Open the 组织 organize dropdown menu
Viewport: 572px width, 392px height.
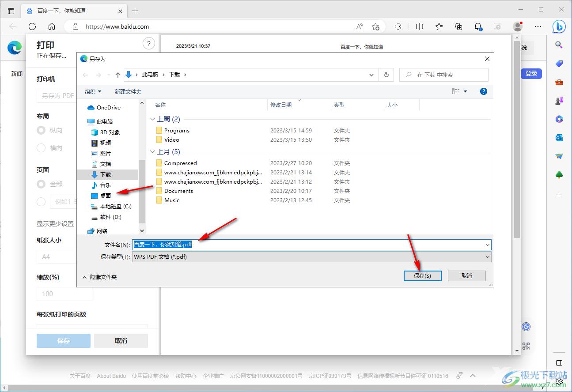pyautogui.click(x=93, y=91)
